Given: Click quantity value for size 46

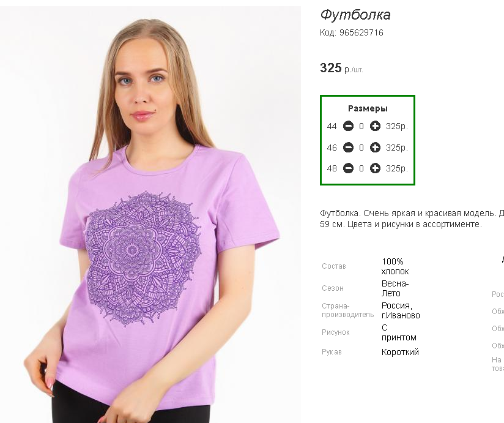Looking at the screenshot, I should pos(361,148).
